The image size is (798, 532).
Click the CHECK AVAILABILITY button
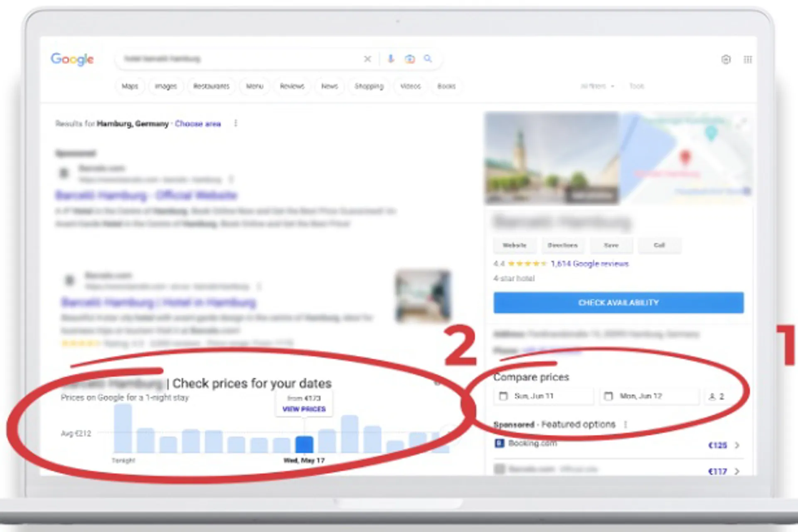point(618,303)
